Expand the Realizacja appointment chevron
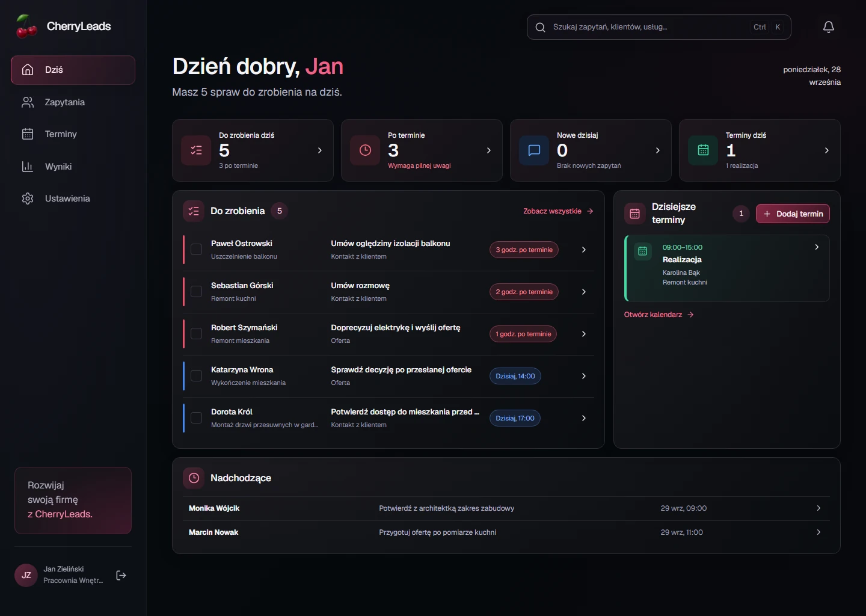The width and height of the screenshot is (866, 616). (x=817, y=247)
